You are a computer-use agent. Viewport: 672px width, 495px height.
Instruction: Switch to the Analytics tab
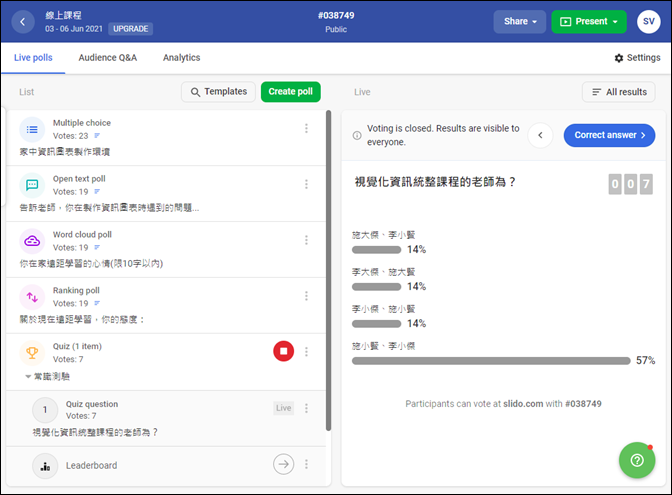(181, 58)
